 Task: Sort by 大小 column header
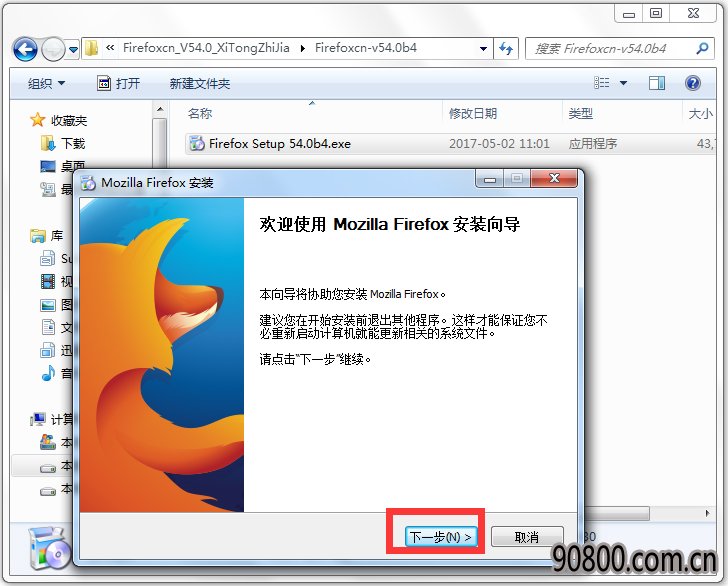(701, 113)
